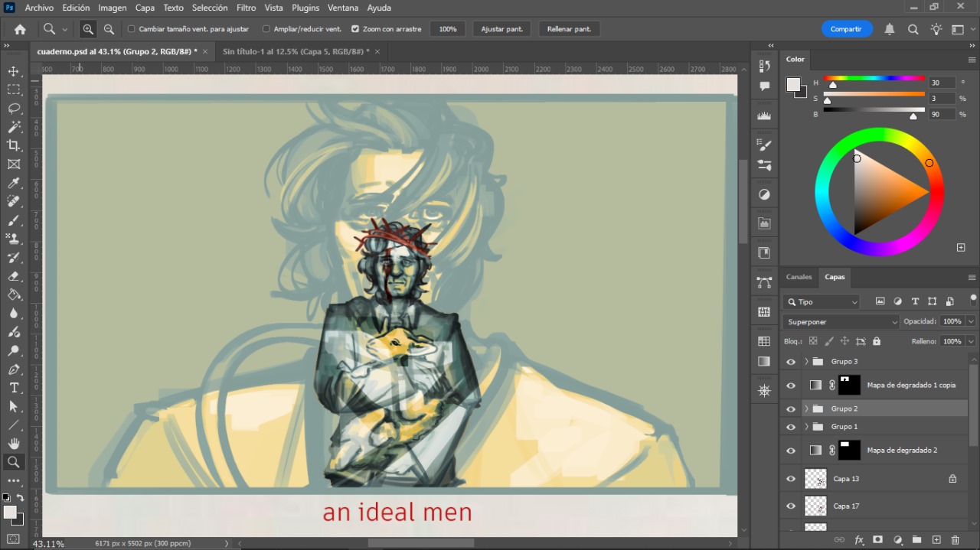Hide the Capa 13 layer

(791, 479)
